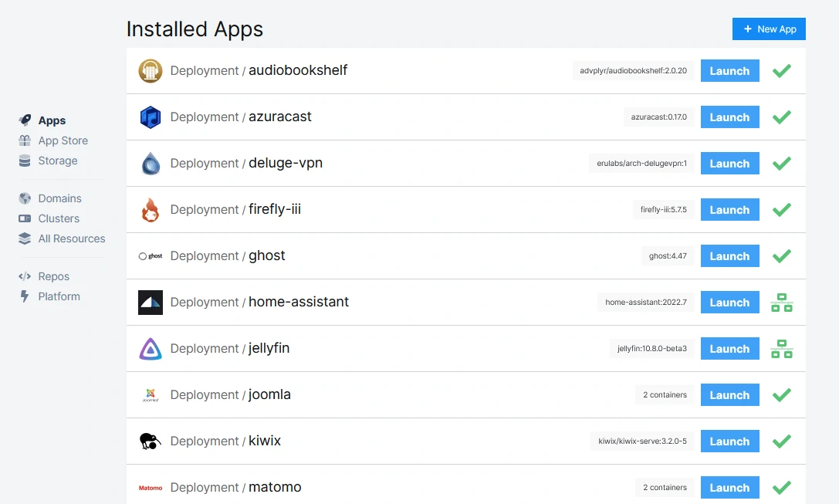This screenshot has height=504, width=839.
Task: Click the audiobookshelf app icon
Action: click(x=151, y=71)
